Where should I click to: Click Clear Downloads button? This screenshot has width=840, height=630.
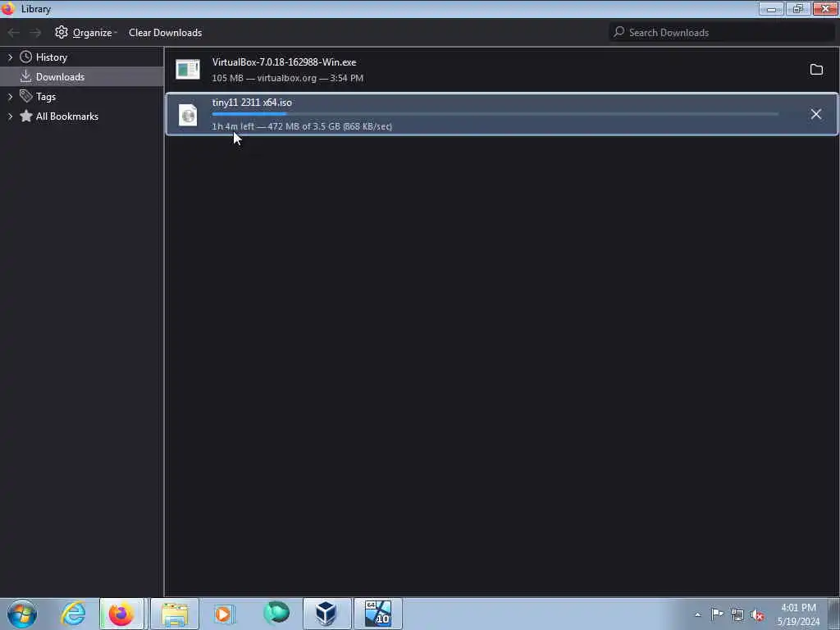tap(165, 33)
